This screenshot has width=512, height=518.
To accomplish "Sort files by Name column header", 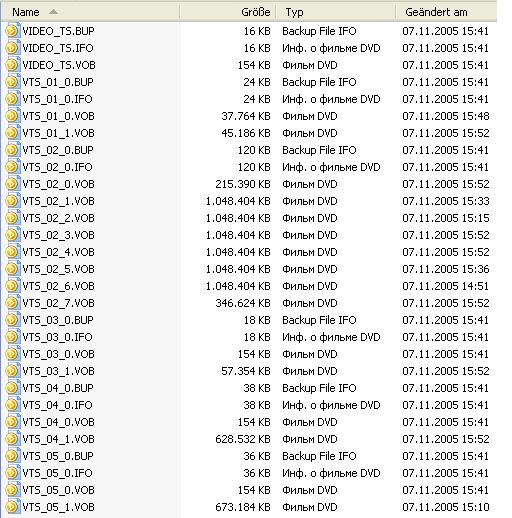I will (90, 12).
